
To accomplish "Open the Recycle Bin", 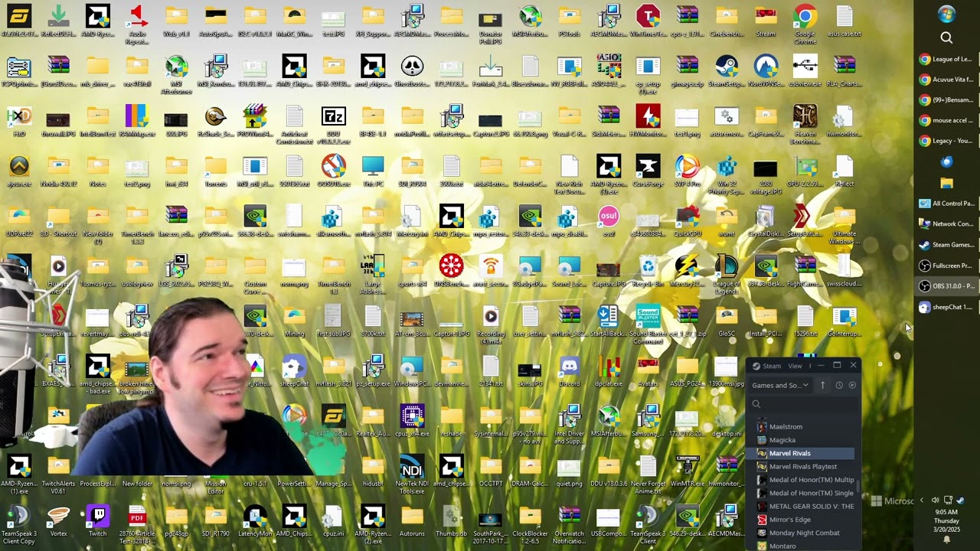I will click(648, 272).
